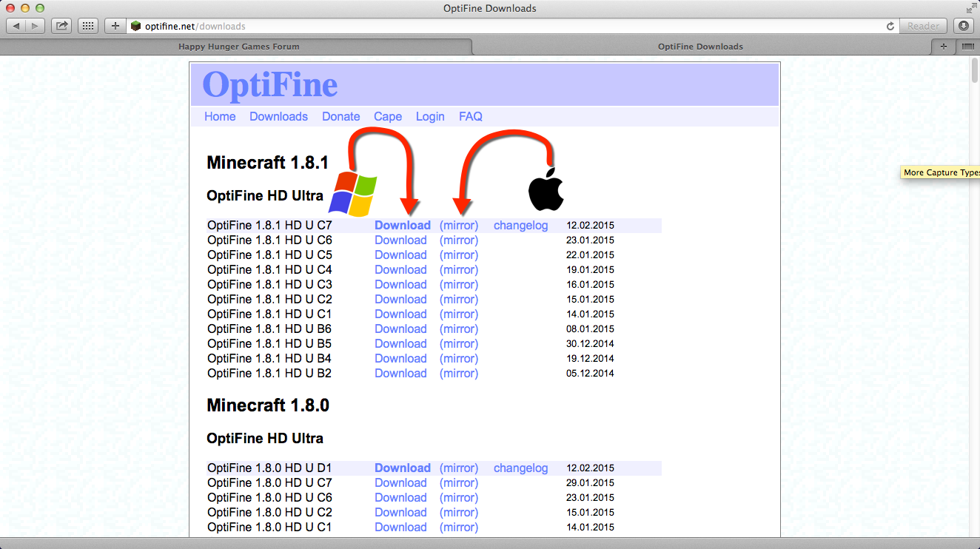Open mirror for OptiFine 1.8.1 HD U C5
Screen dimensions: 980x549
coord(459,255)
